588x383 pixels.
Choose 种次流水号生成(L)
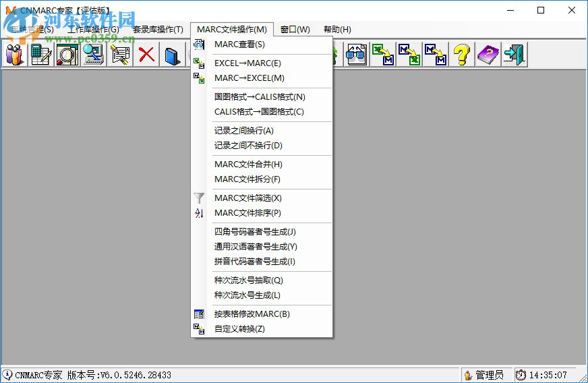[262, 295]
